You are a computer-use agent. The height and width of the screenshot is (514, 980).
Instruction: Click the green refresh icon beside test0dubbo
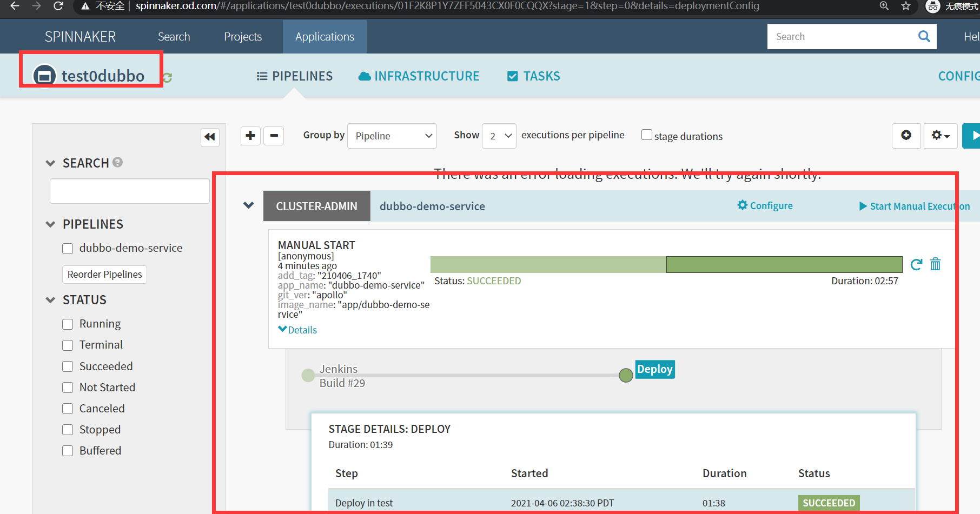pyautogui.click(x=167, y=78)
